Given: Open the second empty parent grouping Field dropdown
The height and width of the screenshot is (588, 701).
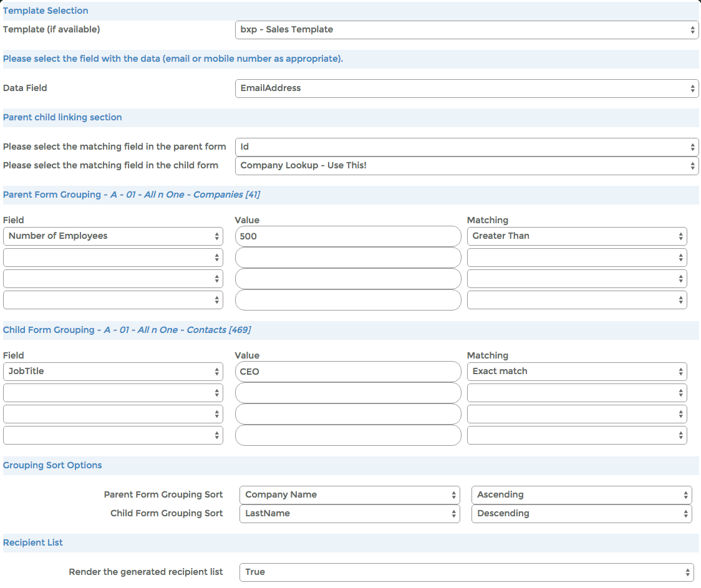Looking at the screenshot, I should tap(113, 279).
